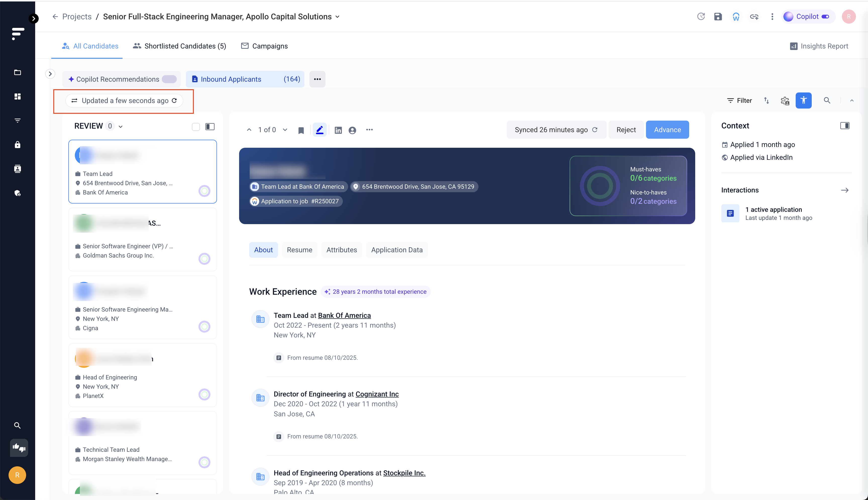Open the Bank Of America company link
Screen dimensions: 868x500
[344, 316]
